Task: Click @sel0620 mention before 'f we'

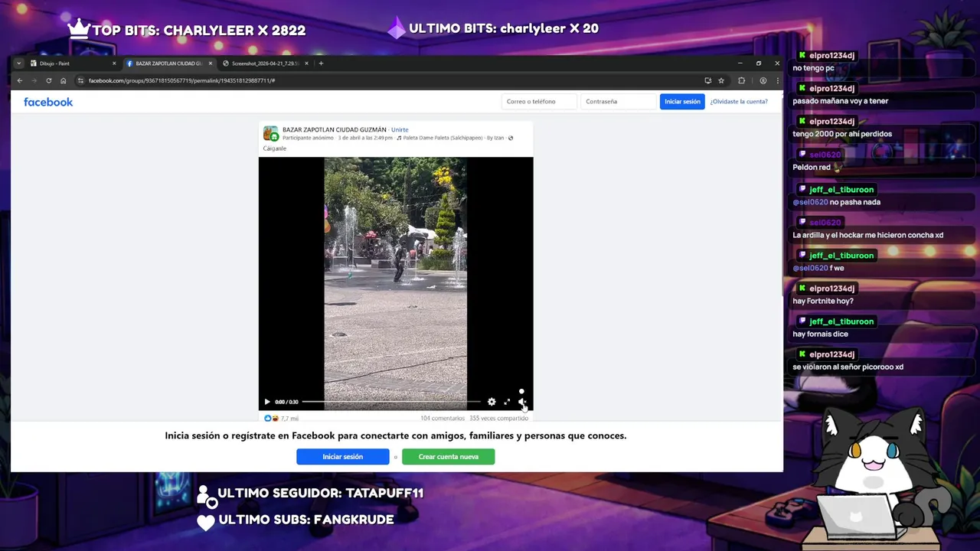Action: pyautogui.click(x=810, y=268)
